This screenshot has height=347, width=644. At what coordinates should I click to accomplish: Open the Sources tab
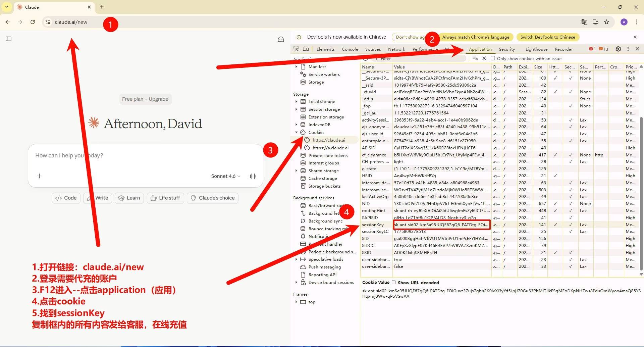click(373, 49)
